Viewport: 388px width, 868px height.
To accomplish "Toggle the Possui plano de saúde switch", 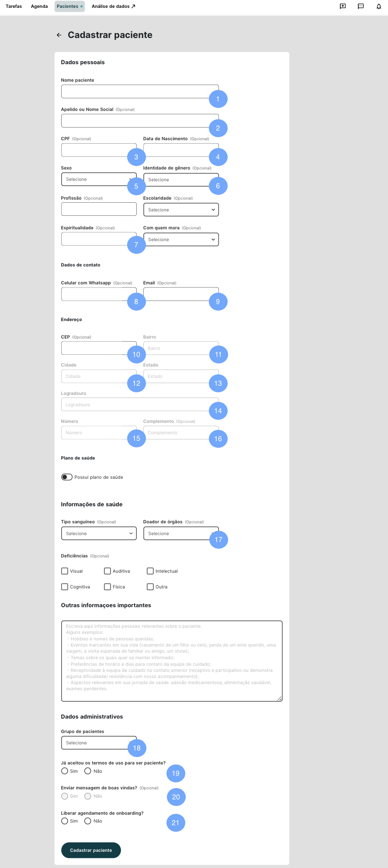I will 67,477.
